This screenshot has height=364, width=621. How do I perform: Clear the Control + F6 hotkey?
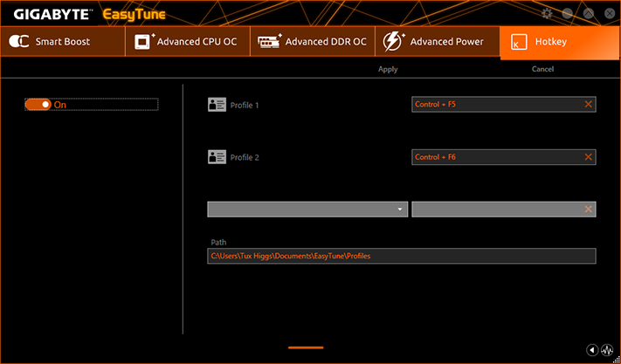[x=588, y=157]
